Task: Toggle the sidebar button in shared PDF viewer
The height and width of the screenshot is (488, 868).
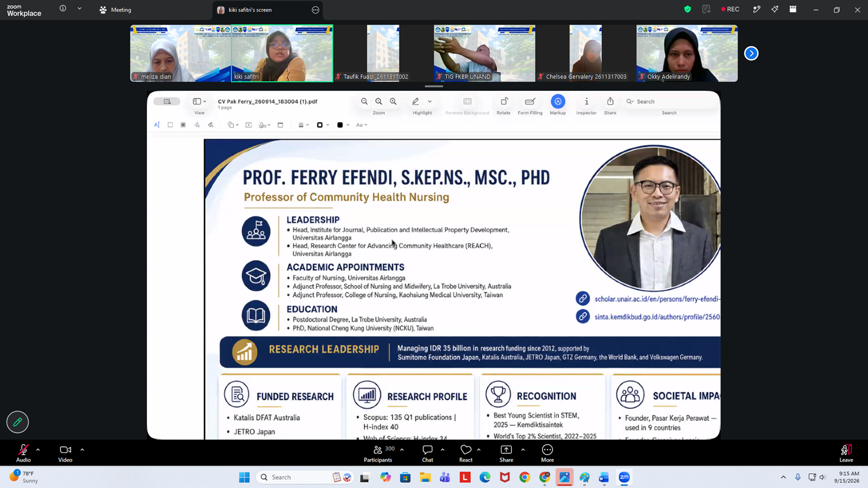Action: (167, 102)
